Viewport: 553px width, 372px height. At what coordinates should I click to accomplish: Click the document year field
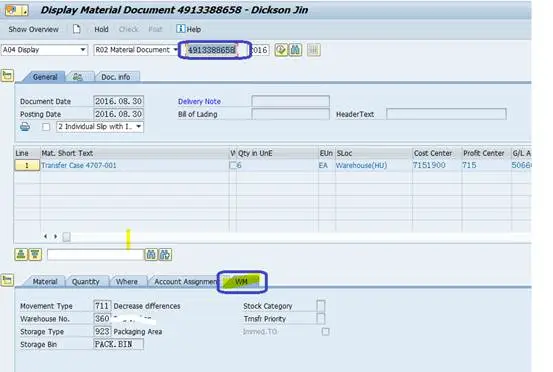click(260, 50)
